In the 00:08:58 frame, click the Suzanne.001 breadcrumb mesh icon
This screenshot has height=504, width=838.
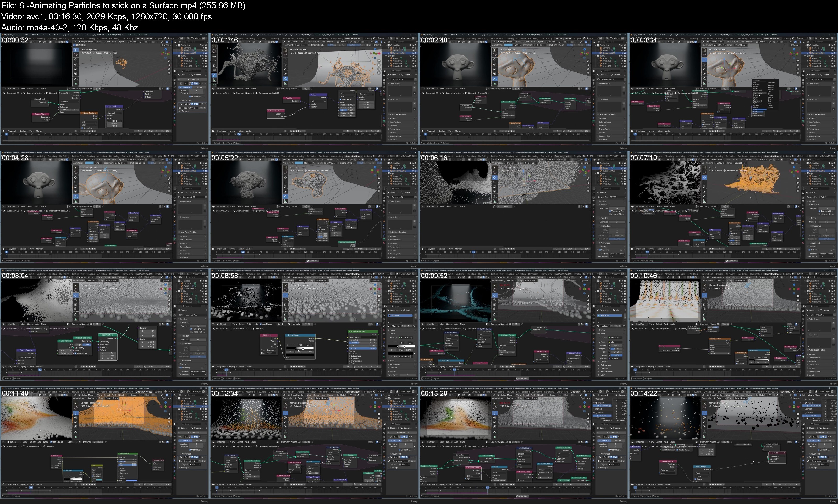234,329
